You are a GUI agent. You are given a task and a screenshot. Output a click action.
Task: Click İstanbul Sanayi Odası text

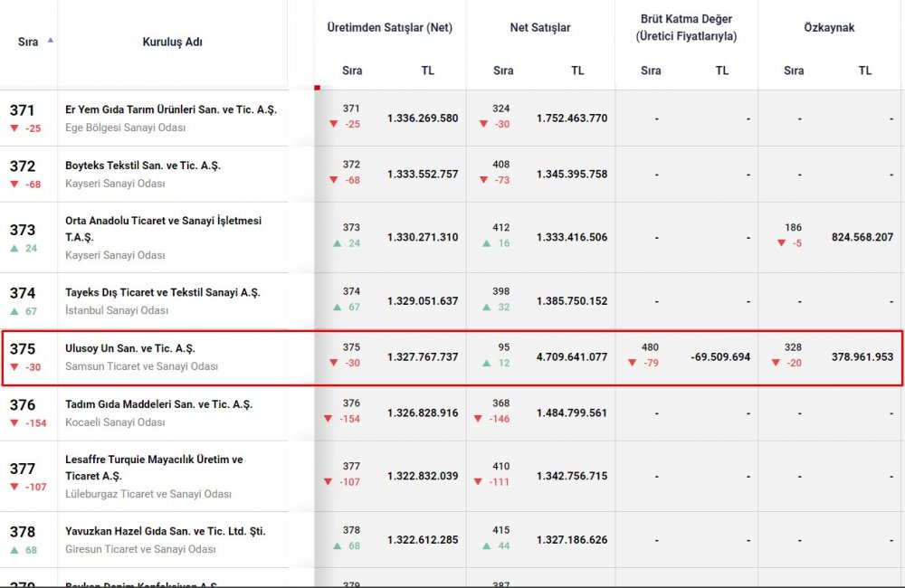117,310
